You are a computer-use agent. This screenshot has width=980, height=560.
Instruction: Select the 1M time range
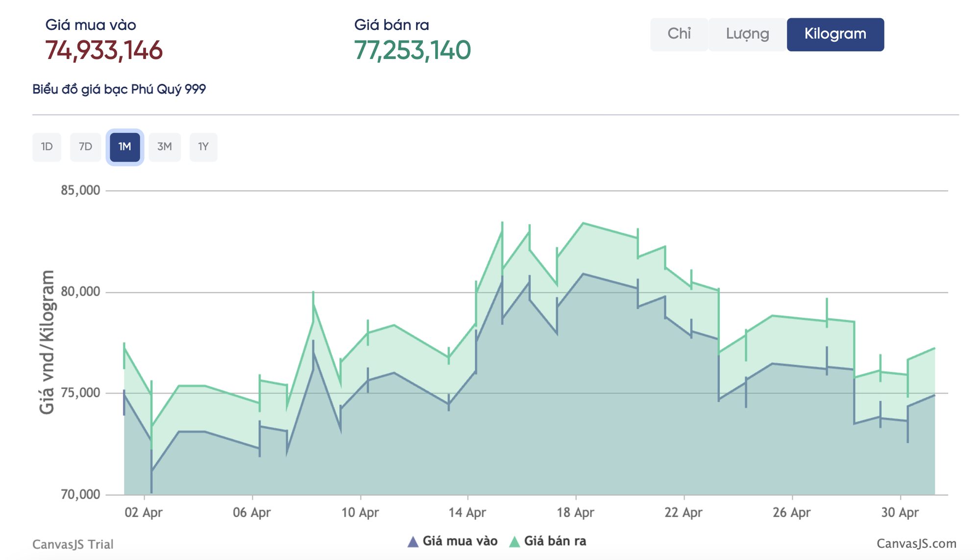[125, 147]
